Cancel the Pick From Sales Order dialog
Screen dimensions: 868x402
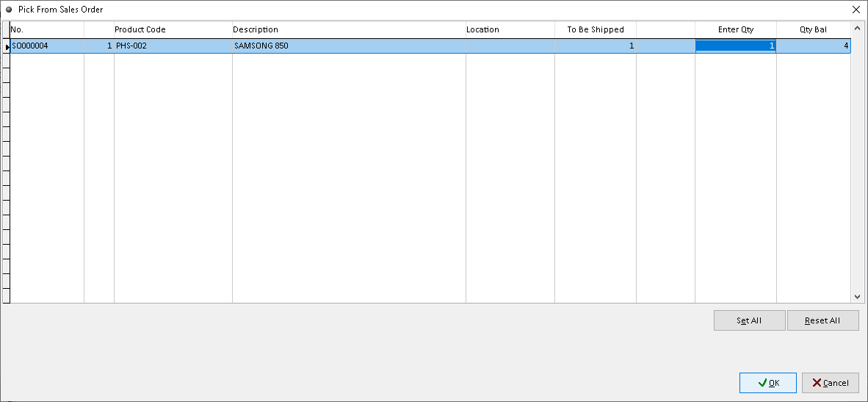[831, 383]
